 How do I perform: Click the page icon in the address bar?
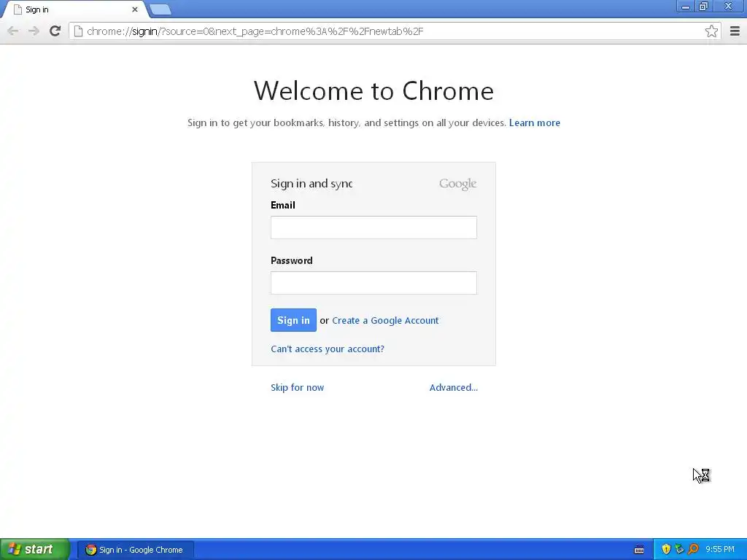point(78,31)
